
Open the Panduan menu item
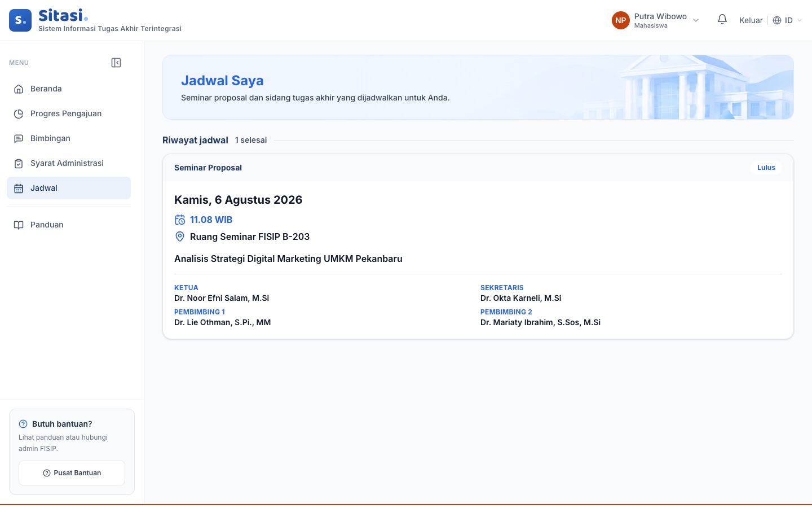69,225
